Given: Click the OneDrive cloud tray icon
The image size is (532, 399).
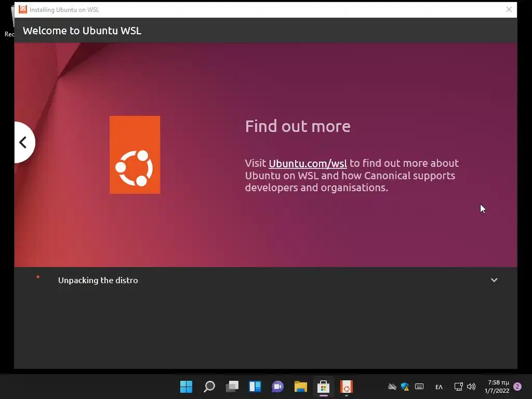Looking at the screenshot, I should (x=392, y=387).
